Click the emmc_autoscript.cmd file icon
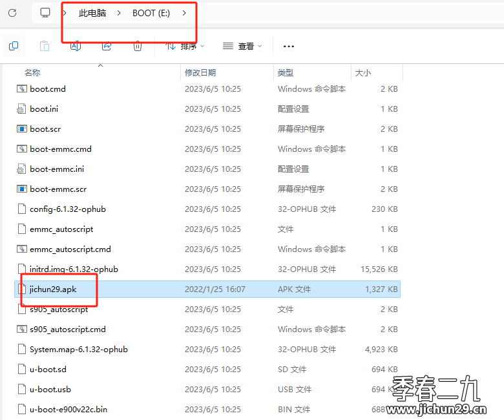The width and height of the screenshot is (504, 420). [x=21, y=249]
